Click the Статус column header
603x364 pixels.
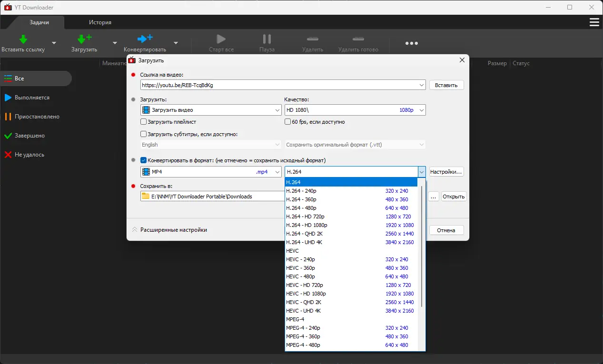tap(521, 63)
